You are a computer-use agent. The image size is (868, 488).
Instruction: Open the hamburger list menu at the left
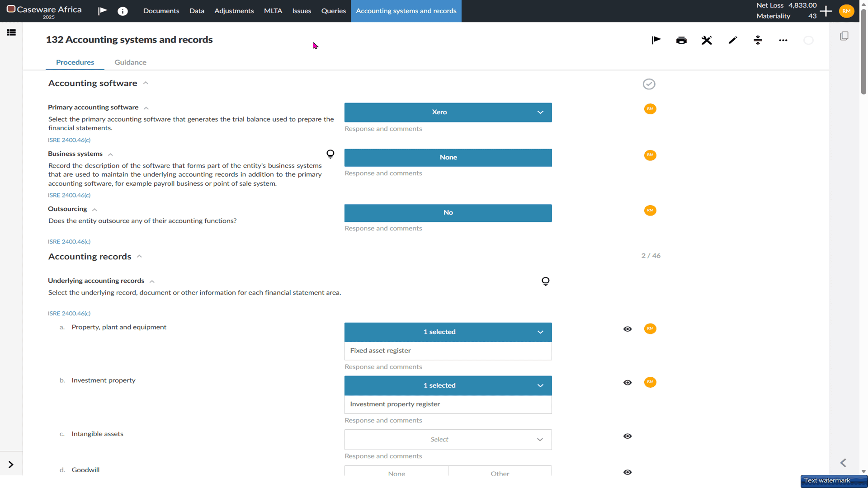[11, 33]
